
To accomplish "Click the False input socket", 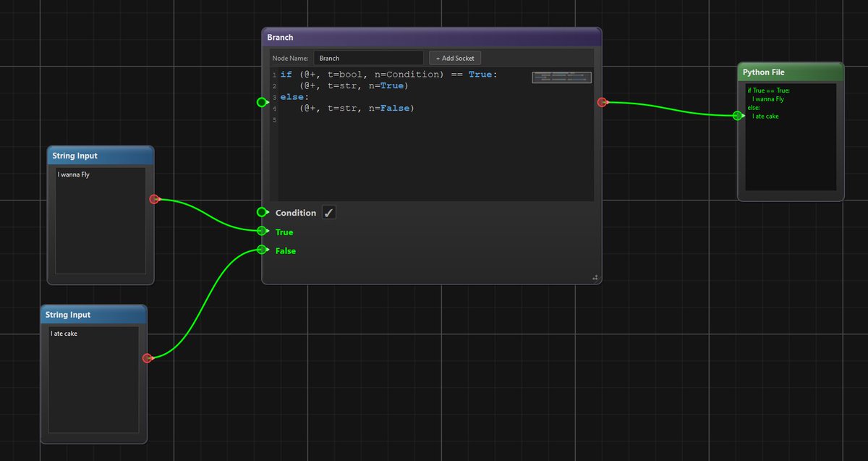I will (x=262, y=250).
